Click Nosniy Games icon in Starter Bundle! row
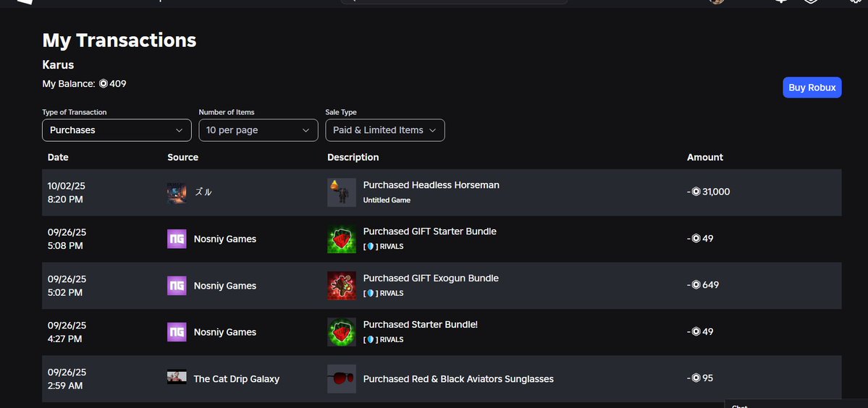 [x=177, y=332]
